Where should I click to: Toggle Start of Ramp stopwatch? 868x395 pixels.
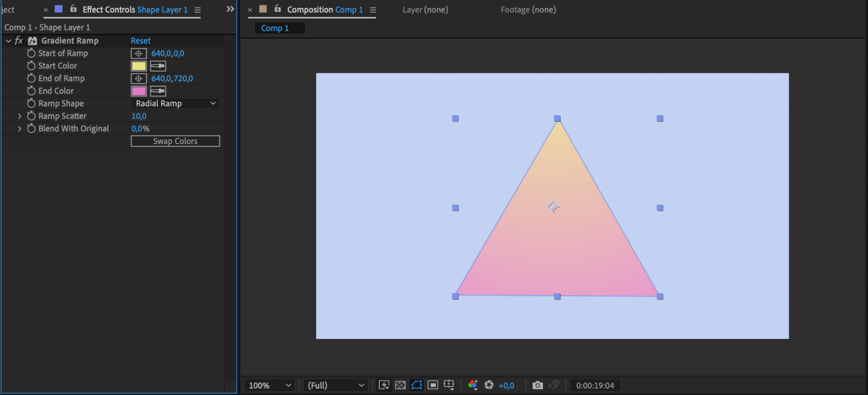(x=31, y=53)
